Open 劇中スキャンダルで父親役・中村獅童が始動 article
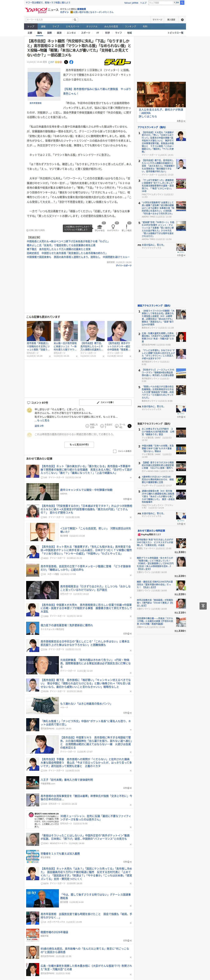 pyautogui.click(x=86, y=490)
